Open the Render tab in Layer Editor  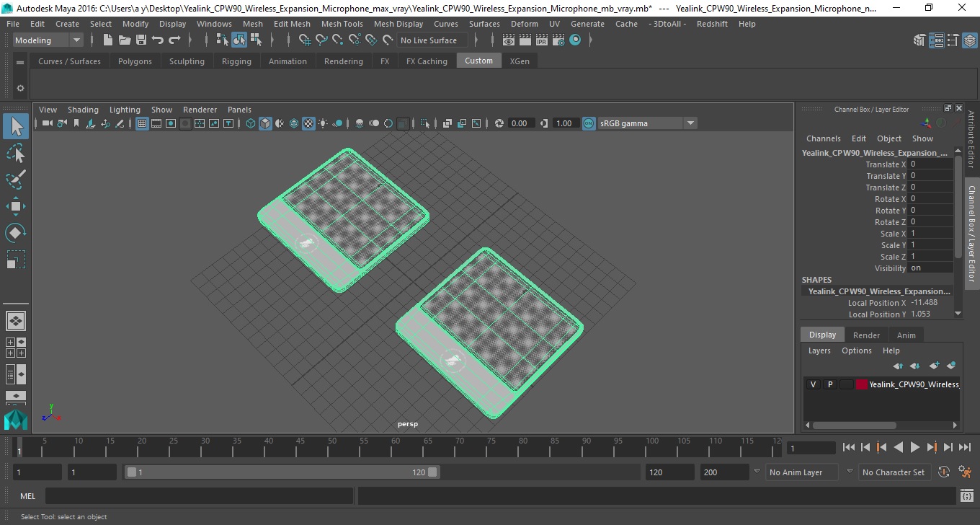(x=866, y=335)
